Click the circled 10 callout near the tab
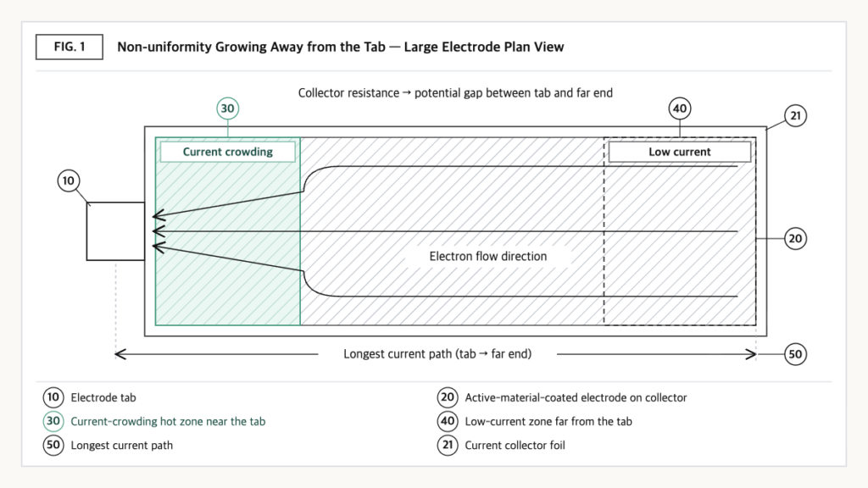The height and width of the screenshot is (488, 868). (69, 180)
